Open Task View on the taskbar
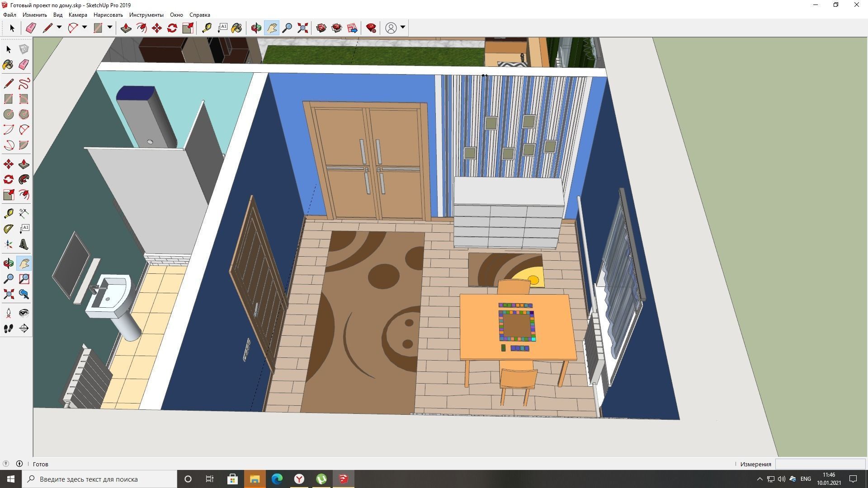Viewport: 868px width, 488px height. click(210, 479)
